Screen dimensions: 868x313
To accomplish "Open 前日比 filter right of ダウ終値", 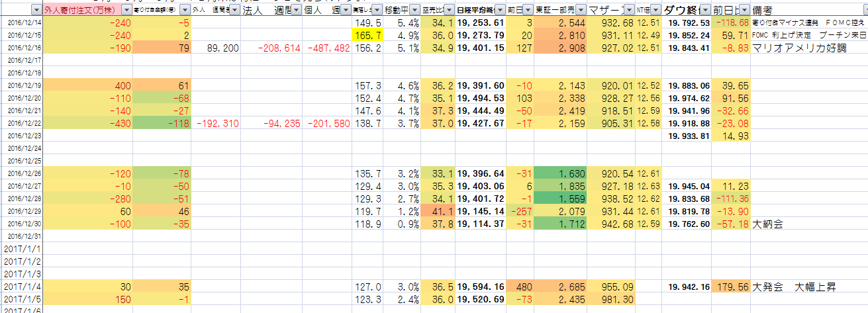I will (745, 11).
